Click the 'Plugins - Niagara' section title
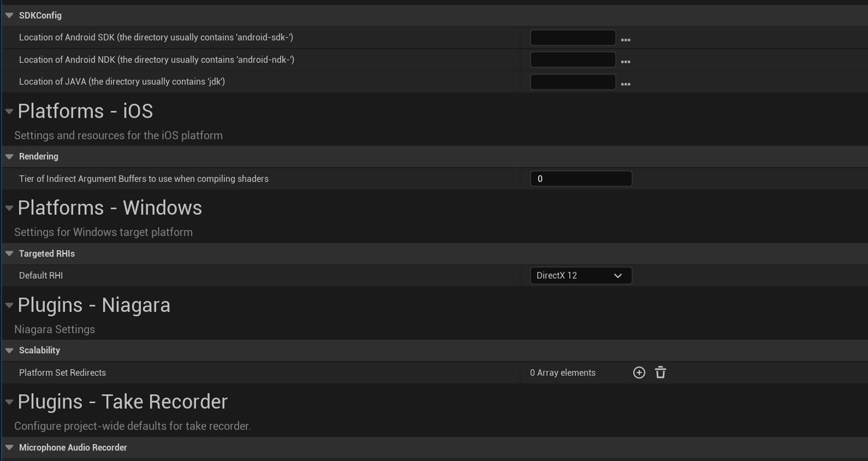 tap(94, 305)
